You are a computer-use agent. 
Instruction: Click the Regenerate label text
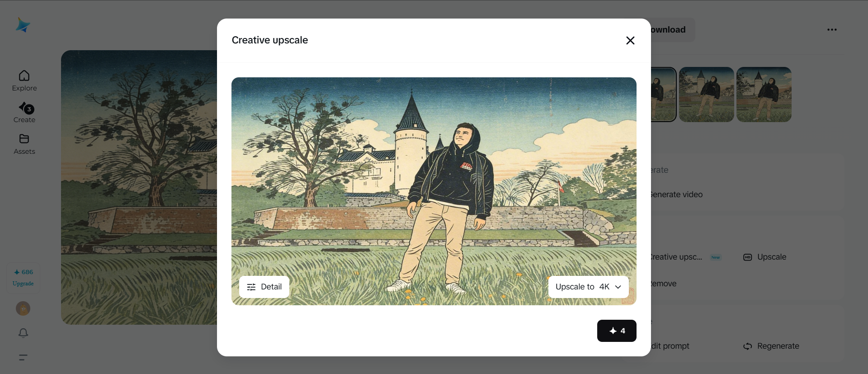click(x=778, y=346)
